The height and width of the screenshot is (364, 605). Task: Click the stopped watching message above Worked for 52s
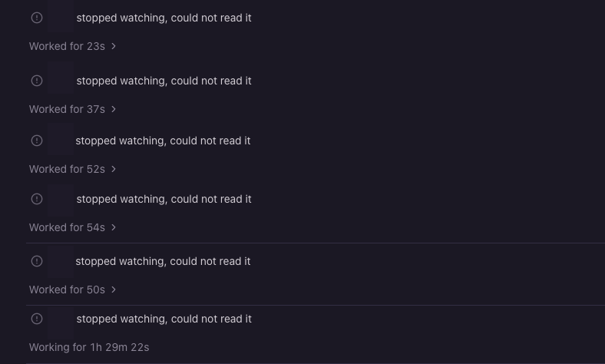click(x=163, y=141)
